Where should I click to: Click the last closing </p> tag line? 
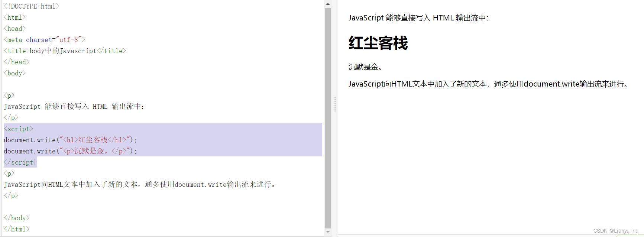11,196
